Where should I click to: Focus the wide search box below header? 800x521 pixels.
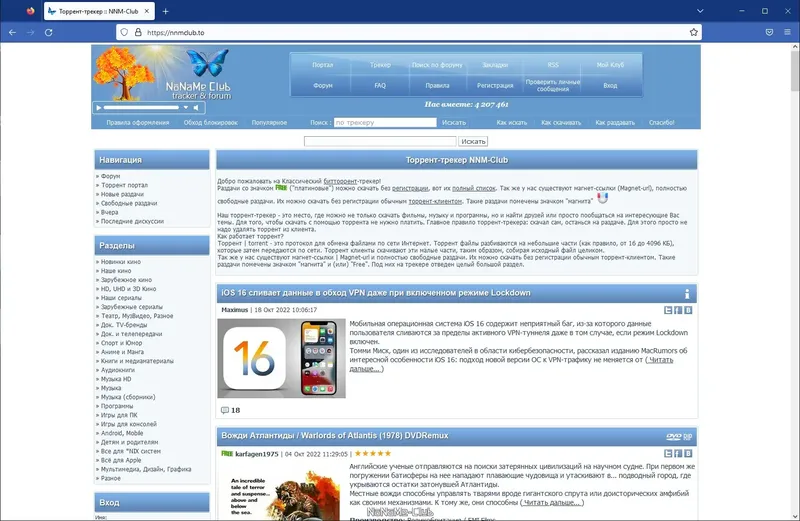(380, 141)
